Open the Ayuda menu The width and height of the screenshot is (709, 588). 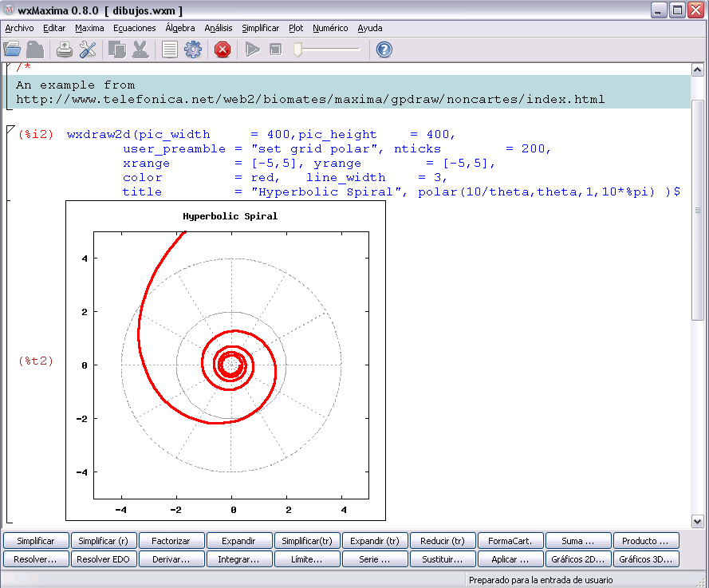coord(370,28)
